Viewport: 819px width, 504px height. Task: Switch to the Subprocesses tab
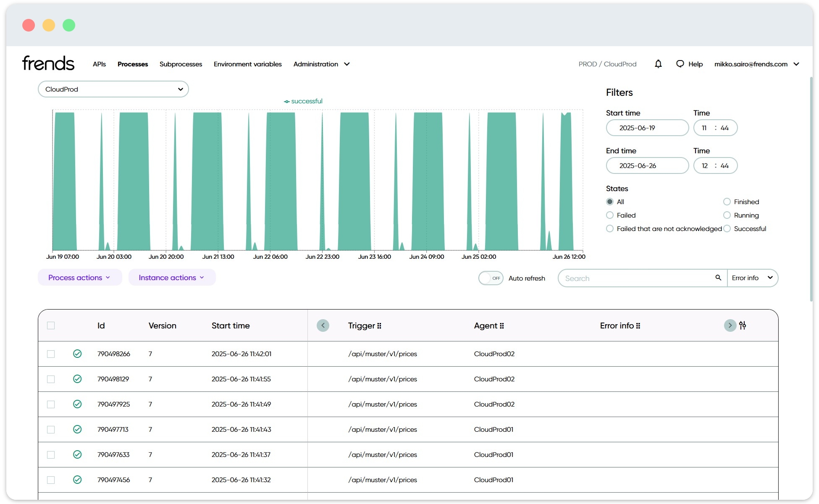(181, 64)
